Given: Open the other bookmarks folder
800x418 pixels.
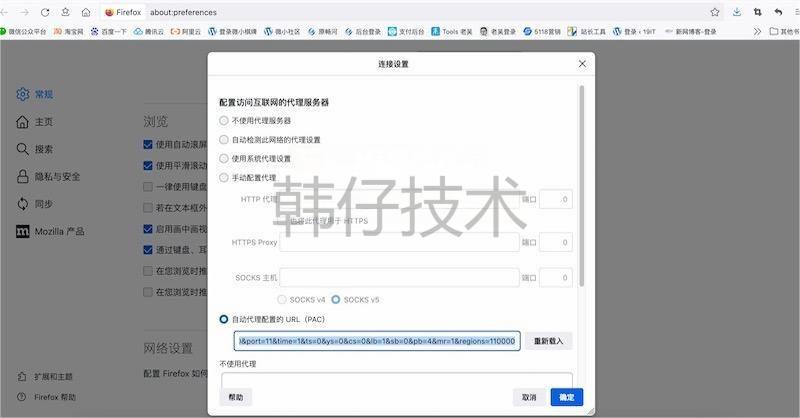Looking at the screenshot, I should [784, 32].
